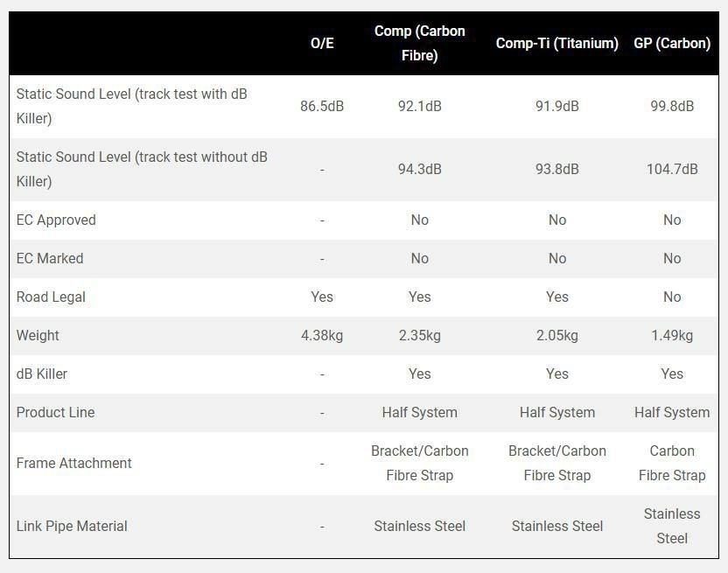Click the dB Killer row label
Image resolution: width=728 pixels, height=573 pixels.
(42, 374)
